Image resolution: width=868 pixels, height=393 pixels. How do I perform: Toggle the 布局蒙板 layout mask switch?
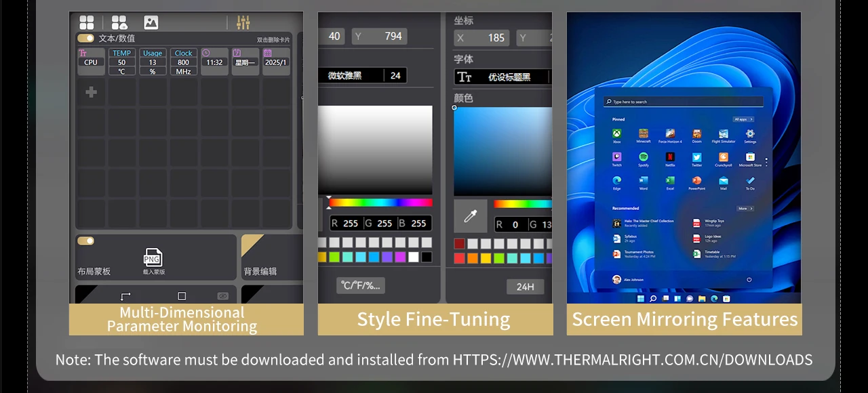(86, 241)
